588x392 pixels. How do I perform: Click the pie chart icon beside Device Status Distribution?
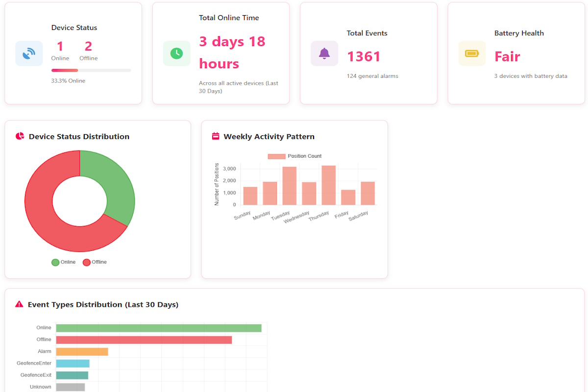point(19,136)
